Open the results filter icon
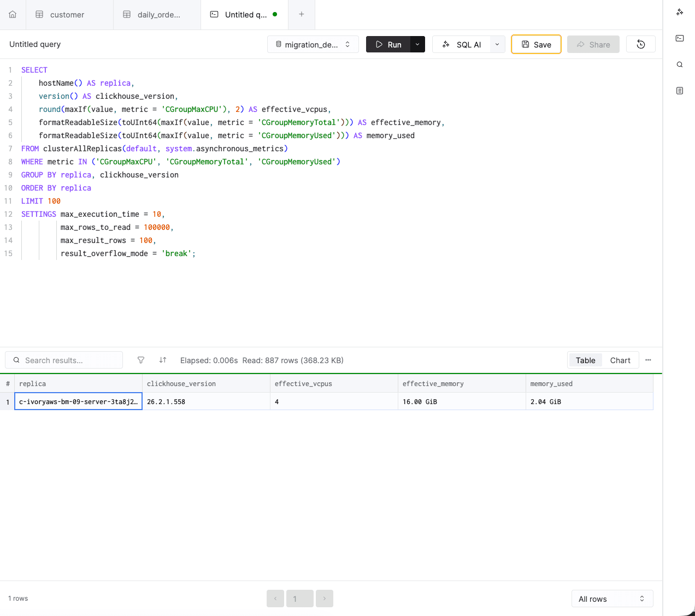 point(141,360)
